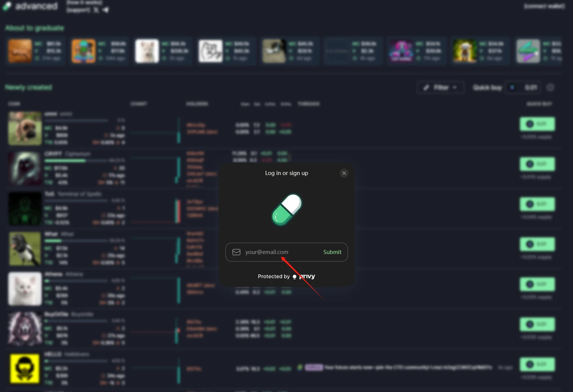
Task: Click the large pill logo in dialog
Action: pyautogui.click(x=287, y=210)
